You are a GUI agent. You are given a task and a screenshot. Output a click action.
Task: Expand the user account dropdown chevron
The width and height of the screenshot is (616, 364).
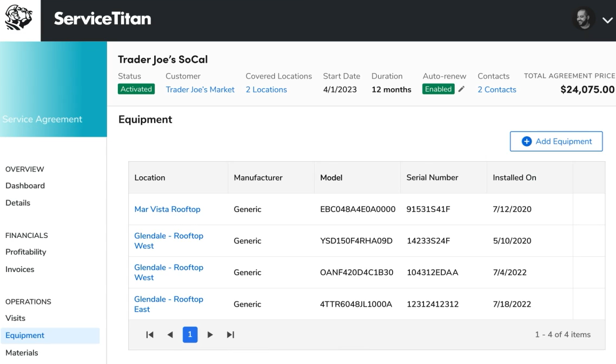click(x=606, y=21)
